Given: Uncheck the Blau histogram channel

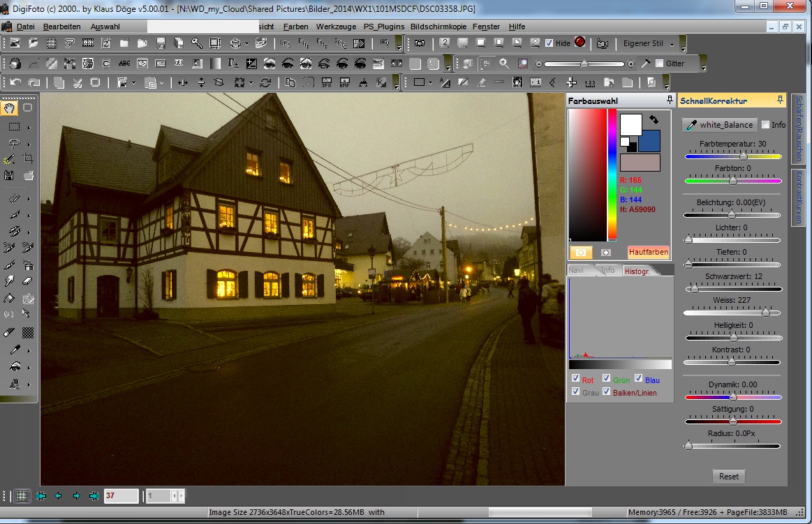Looking at the screenshot, I should click(638, 379).
